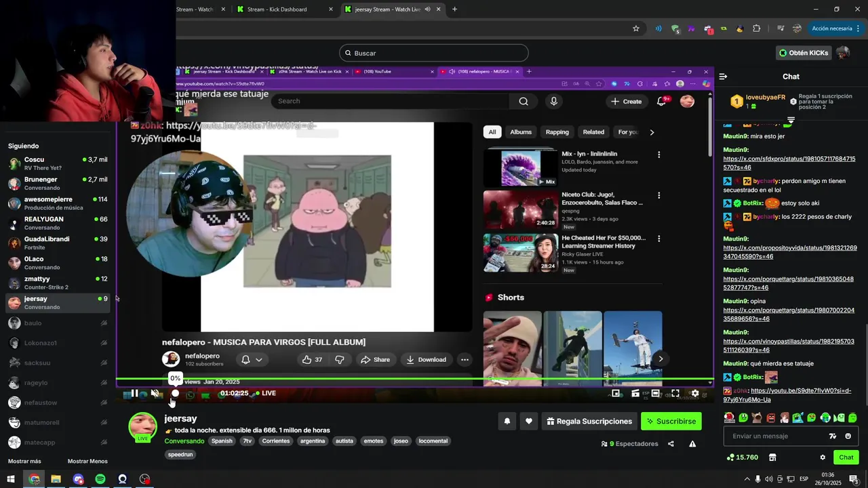Open z0hk's youtu.be link in chat
Viewport: 868px width, 488px height.
click(787, 395)
